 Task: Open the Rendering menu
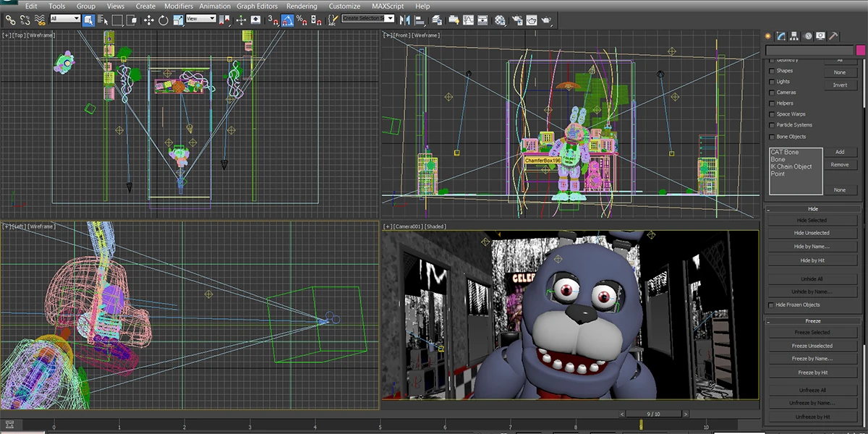click(x=302, y=6)
